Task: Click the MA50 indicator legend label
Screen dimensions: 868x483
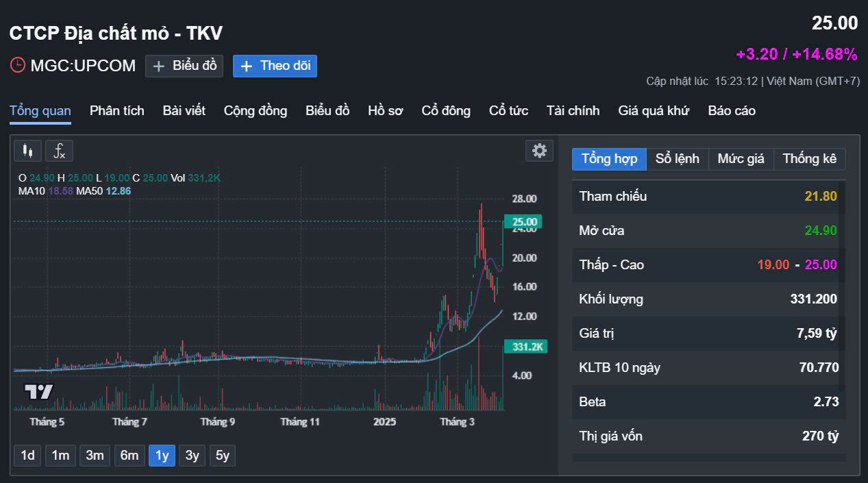Action: (x=89, y=191)
